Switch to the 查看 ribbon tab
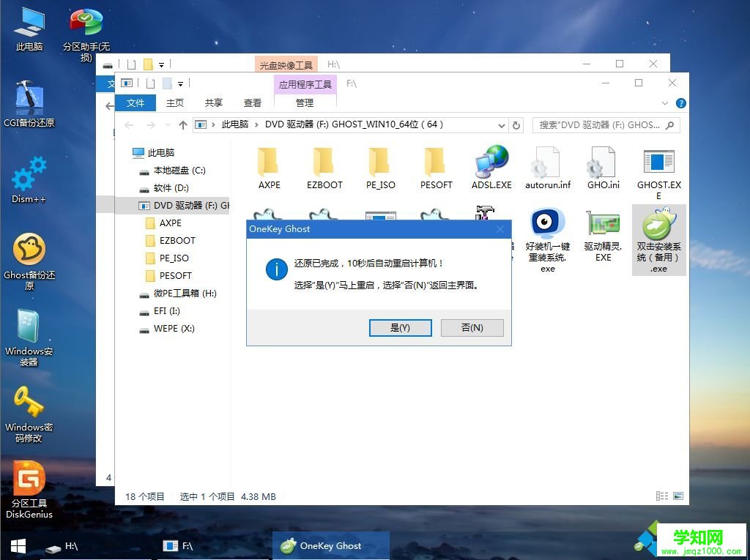The height and width of the screenshot is (560, 750). 252,102
